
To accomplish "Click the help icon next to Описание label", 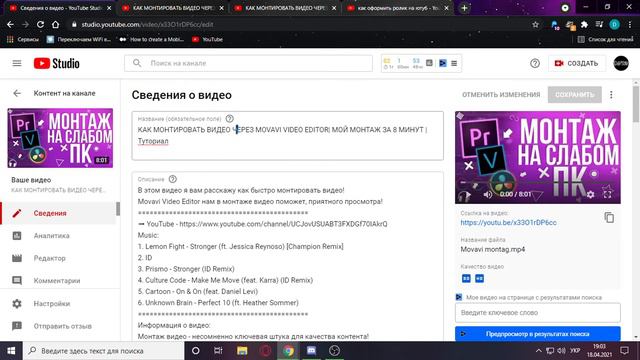I will 173,179.
